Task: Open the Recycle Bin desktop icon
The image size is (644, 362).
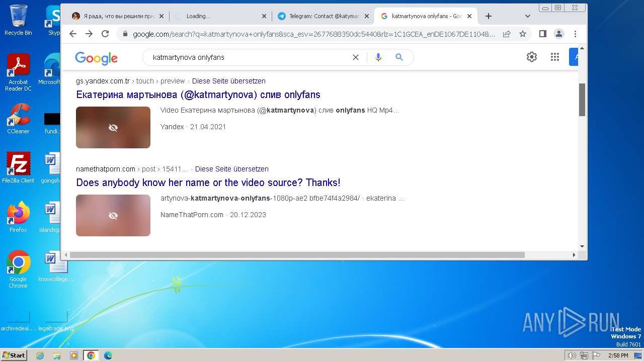Action: point(18,20)
